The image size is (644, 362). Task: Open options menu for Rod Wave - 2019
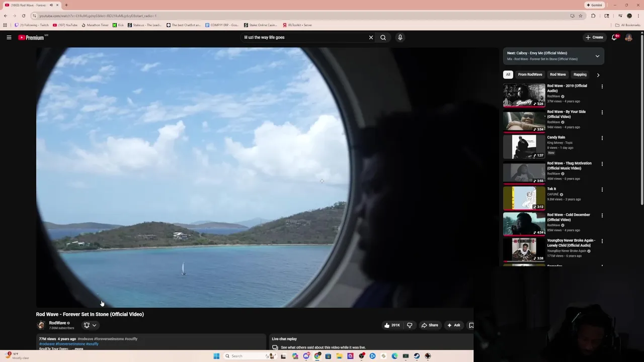tap(602, 86)
